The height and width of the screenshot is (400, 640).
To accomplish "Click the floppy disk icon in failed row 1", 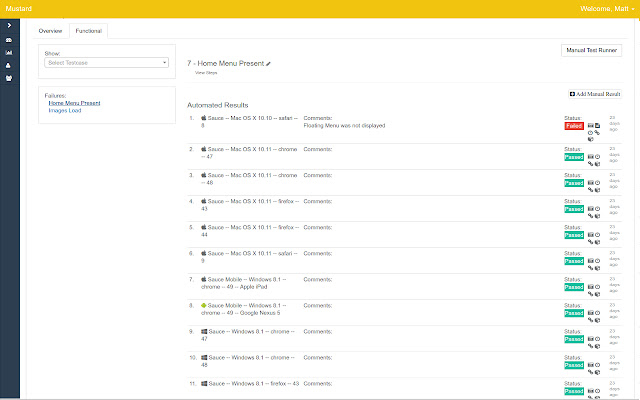I will pyautogui.click(x=598, y=125).
